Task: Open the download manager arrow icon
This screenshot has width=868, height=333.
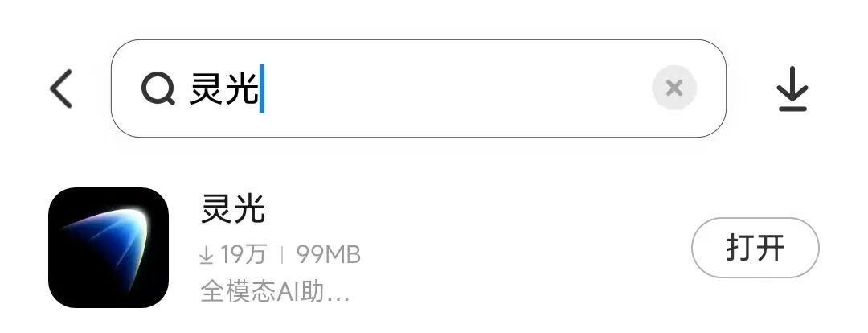Action: point(792,88)
